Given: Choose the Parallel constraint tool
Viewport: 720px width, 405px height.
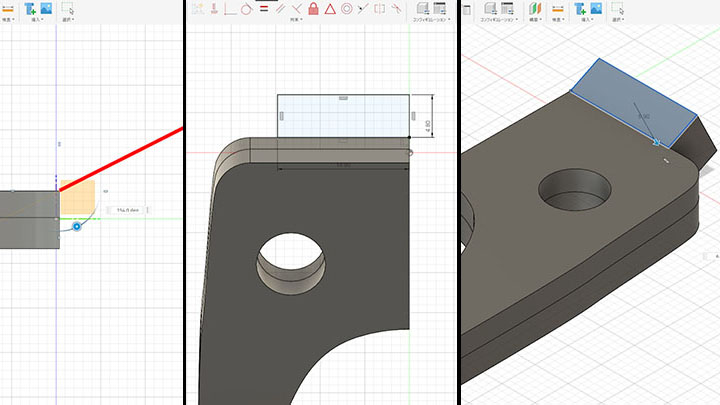Looking at the screenshot, I should (281, 8).
